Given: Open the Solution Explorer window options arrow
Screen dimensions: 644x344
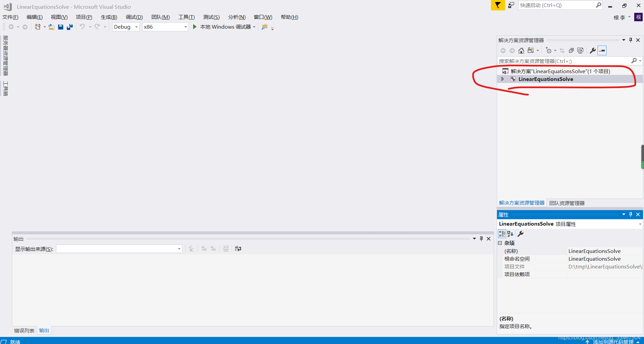Looking at the screenshot, I should (x=623, y=40).
